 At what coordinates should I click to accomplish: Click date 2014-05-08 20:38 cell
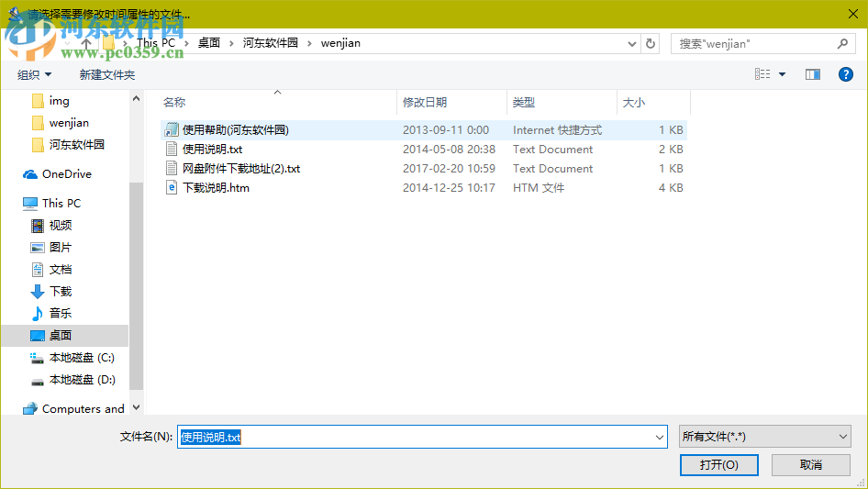click(x=449, y=150)
